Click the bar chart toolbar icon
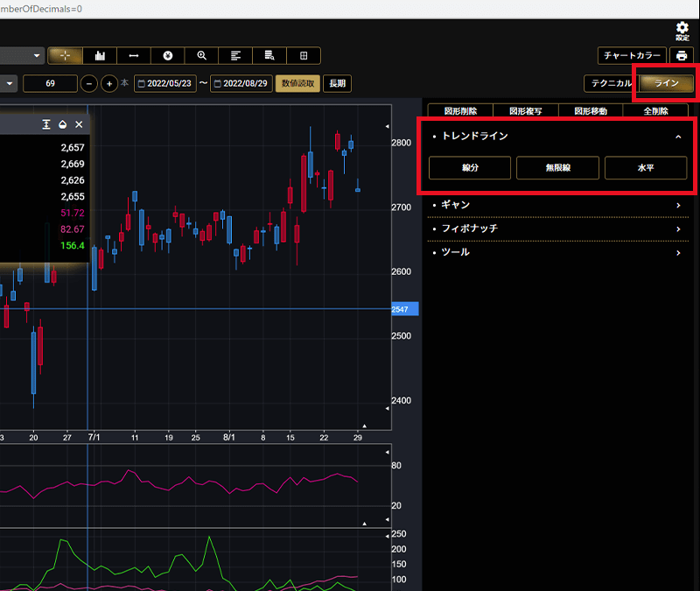Viewport: 700px width, 591px height. click(x=100, y=56)
